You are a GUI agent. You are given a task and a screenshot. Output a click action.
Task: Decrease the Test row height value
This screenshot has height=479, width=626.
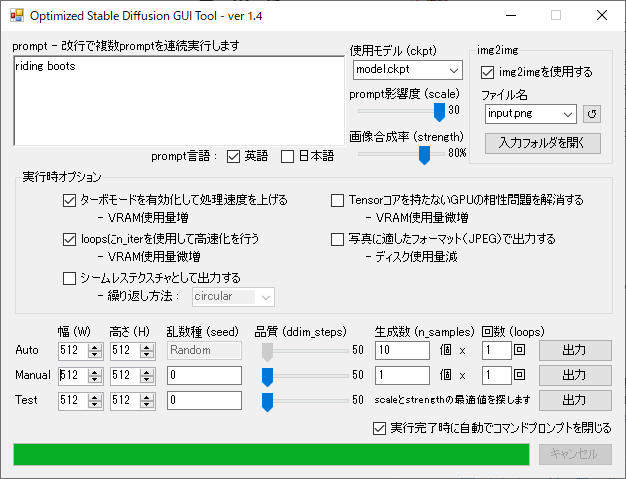click(147, 404)
